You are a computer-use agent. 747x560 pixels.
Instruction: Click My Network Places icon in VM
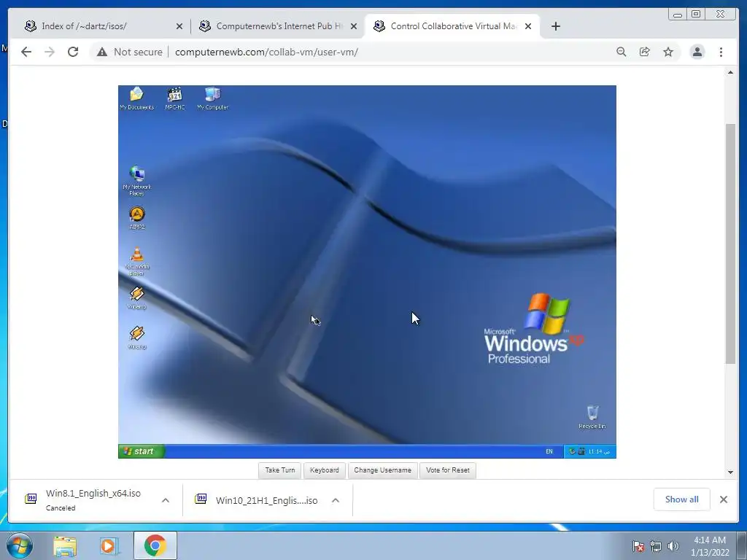[136, 181]
